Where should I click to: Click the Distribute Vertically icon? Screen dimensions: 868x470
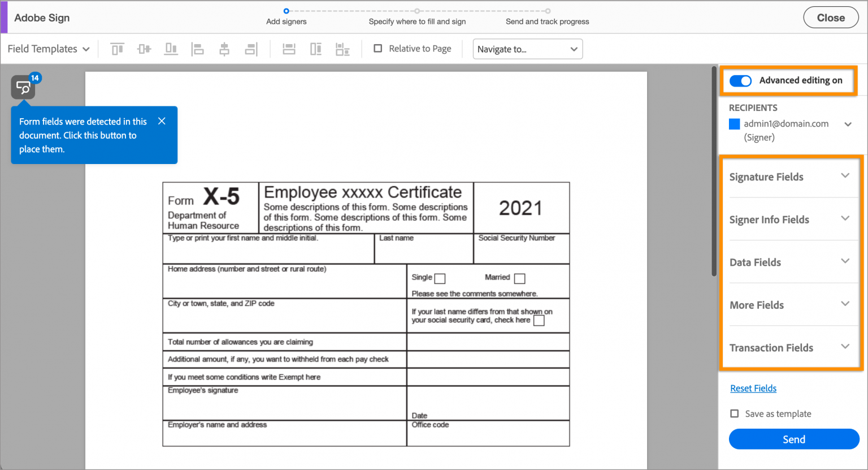315,49
